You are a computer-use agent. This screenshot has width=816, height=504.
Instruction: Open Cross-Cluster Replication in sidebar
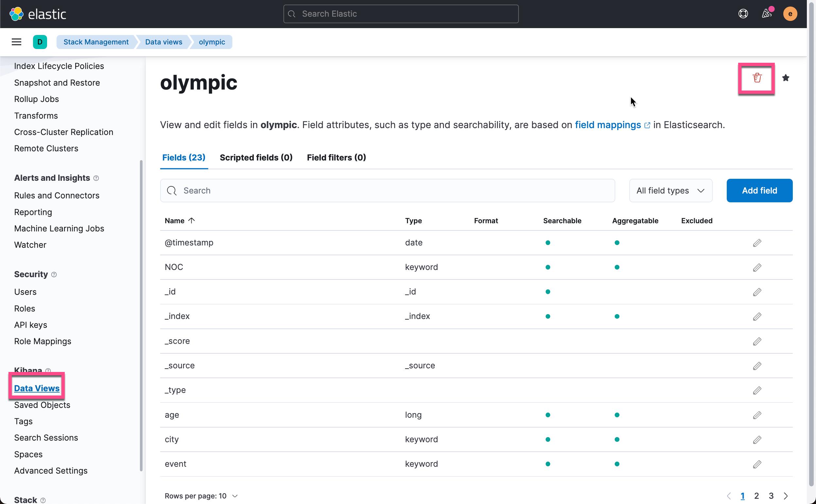pyautogui.click(x=64, y=132)
